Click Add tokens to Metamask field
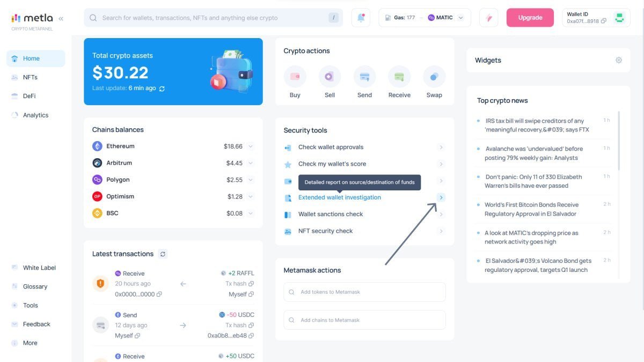 [x=365, y=292]
